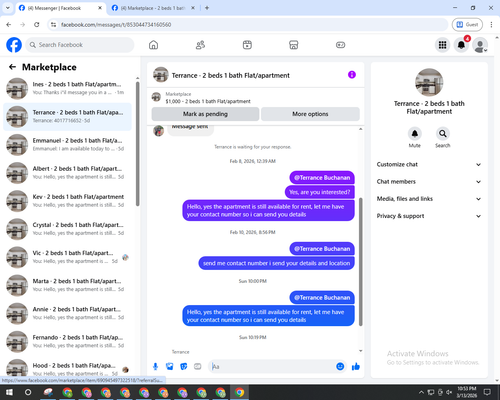This screenshot has width=500, height=400.
Task: Show hidden tray icons chevron
Action: coord(421,392)
